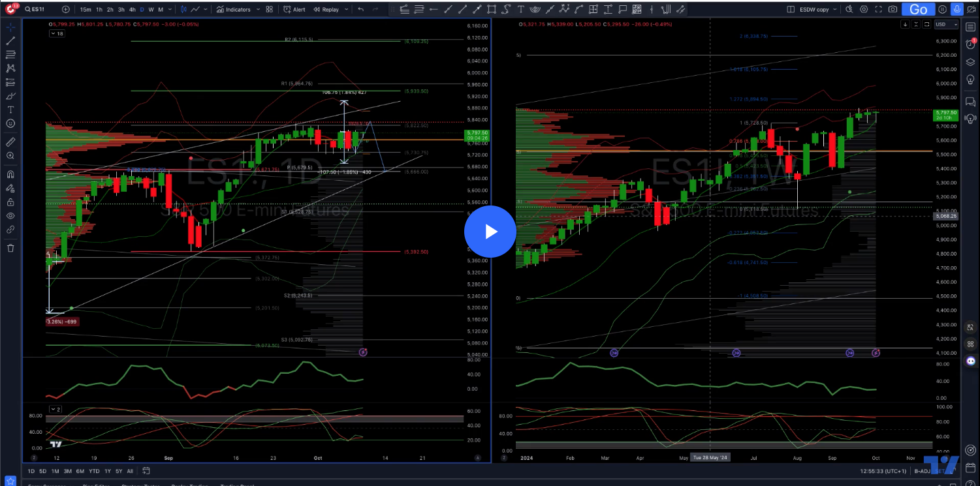The height and width of the screenshot is (486, 980).
Task: Set date range to 1D
Action: pyautogui.click(x=31, y=471)
